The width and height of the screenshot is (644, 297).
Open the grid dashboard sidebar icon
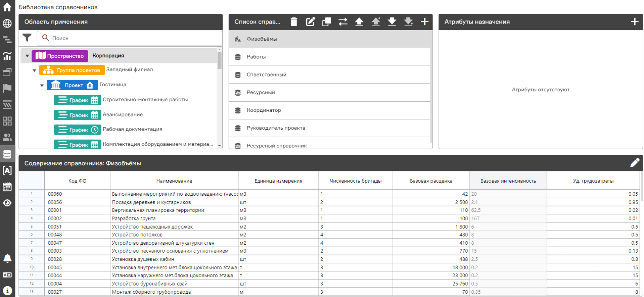pyautogui.click(x=7, y=121)
